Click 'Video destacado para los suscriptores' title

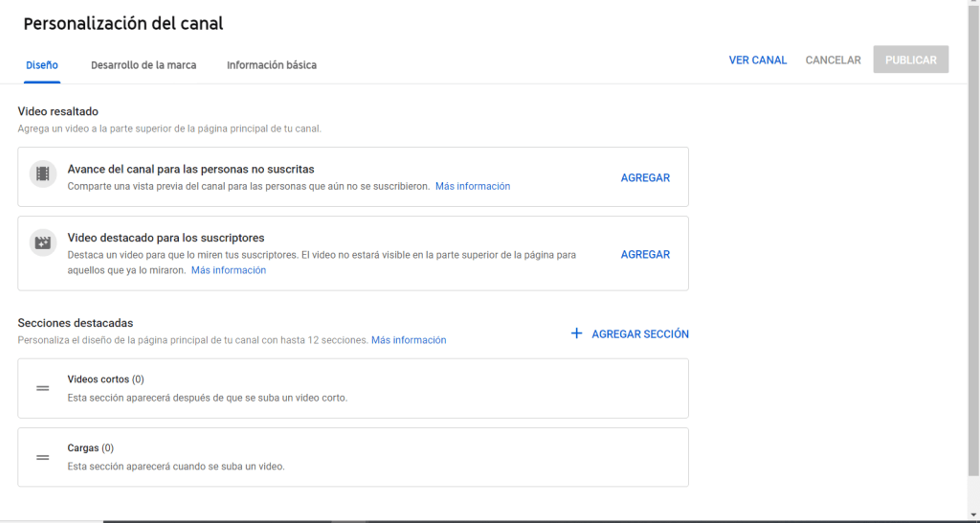coord(166,237)
